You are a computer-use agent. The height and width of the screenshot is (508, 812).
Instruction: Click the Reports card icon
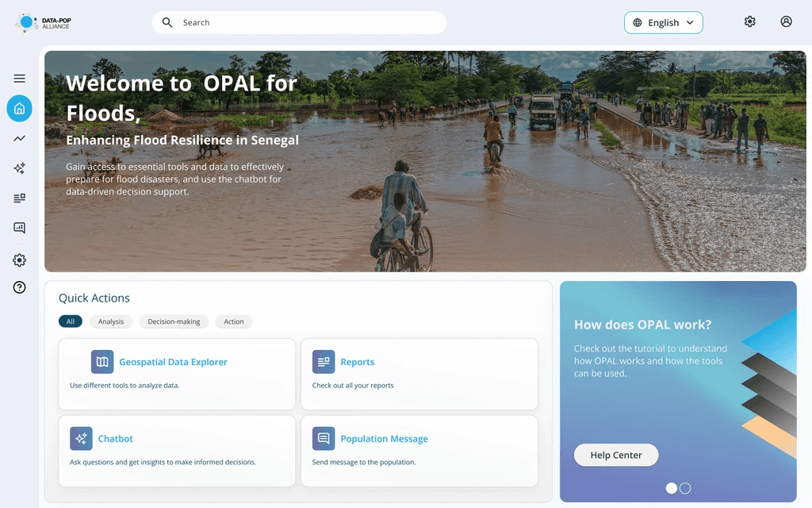[324, 362]
